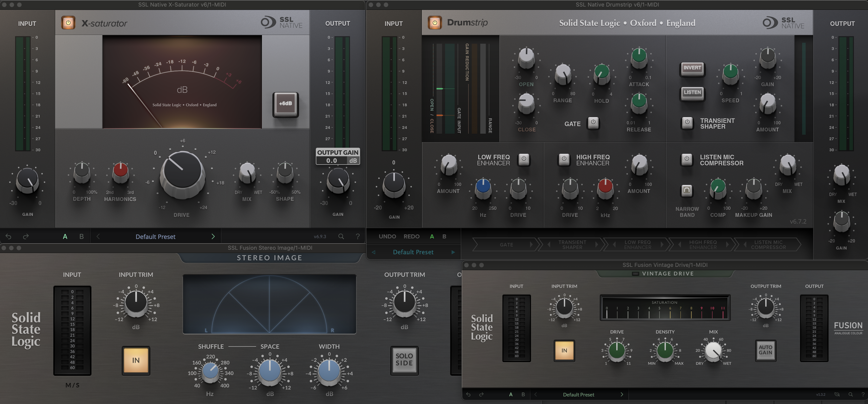Click the green DRIVE knob on Vintage Drive
Image resolution: width=868 pixels, height=404 pixels.
[617, 351]
